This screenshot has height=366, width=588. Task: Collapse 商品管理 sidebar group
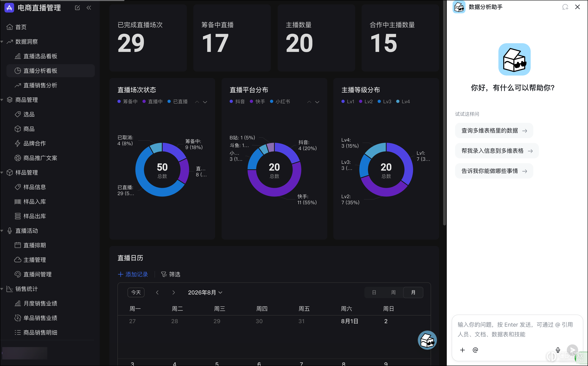(x=2, y=100)
